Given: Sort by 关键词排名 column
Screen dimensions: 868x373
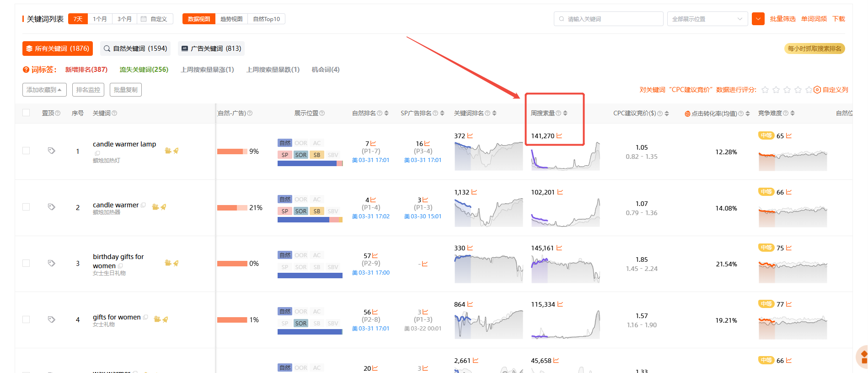Looking at the screenshot, I should [x=494, y=113].
